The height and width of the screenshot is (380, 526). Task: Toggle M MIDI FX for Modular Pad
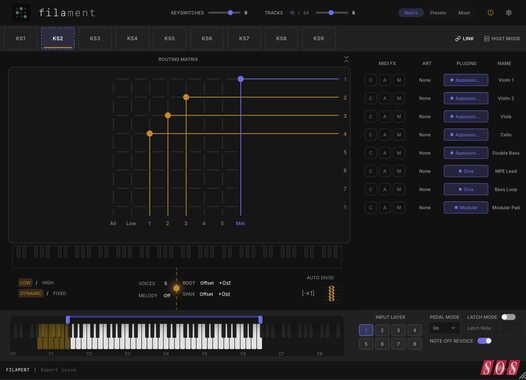point(399,208)
